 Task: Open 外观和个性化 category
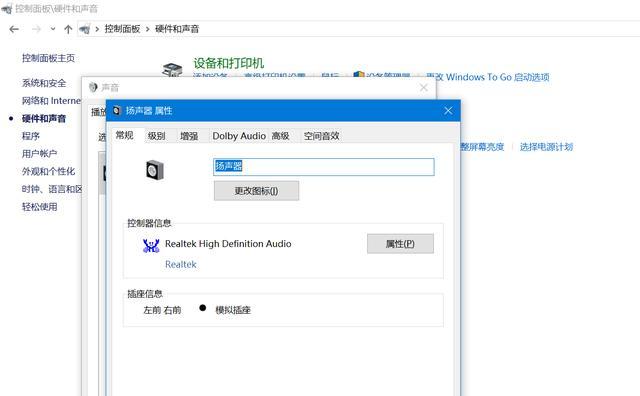(x=48, y=171)
